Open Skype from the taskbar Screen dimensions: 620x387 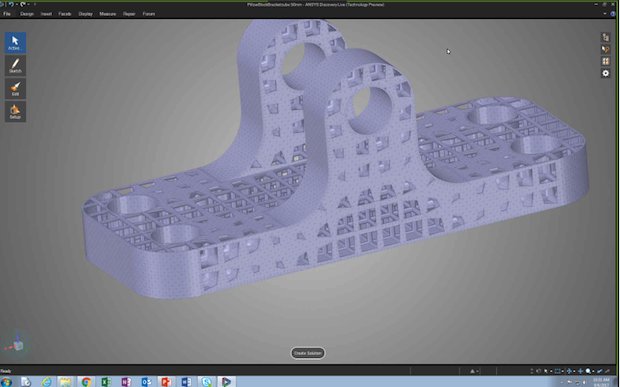(206, 381)
